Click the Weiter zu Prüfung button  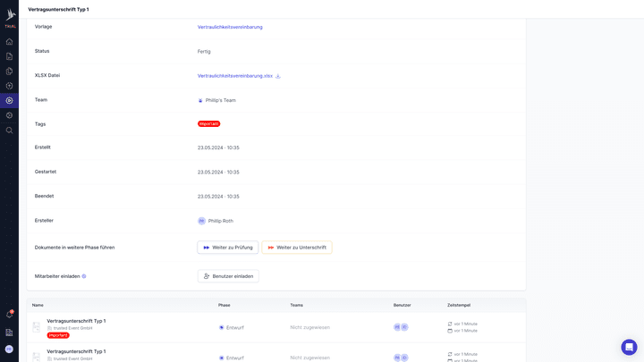coord(228,248)
